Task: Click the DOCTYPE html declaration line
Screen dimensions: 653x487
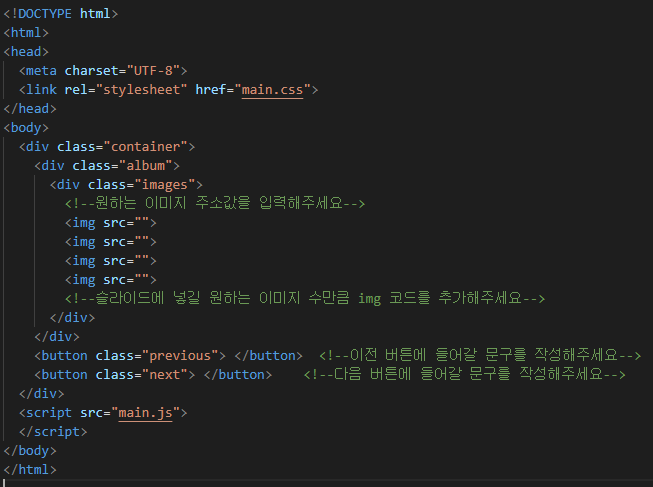Action: pos(60,14)
